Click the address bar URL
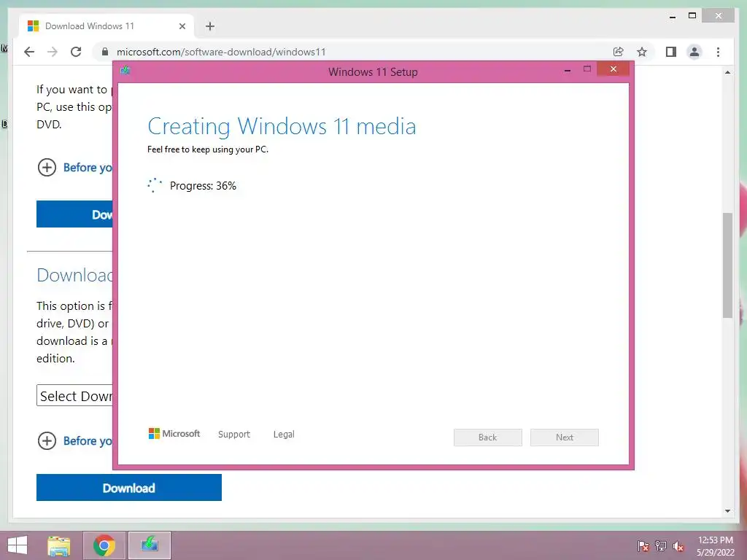Viewport: 747px width, 560px height. click(221, 52)
